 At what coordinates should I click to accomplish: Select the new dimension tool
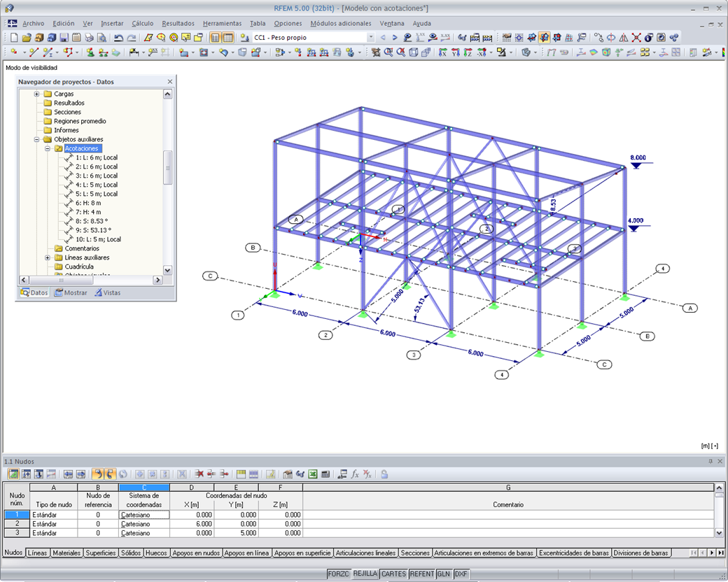(134, 52)
